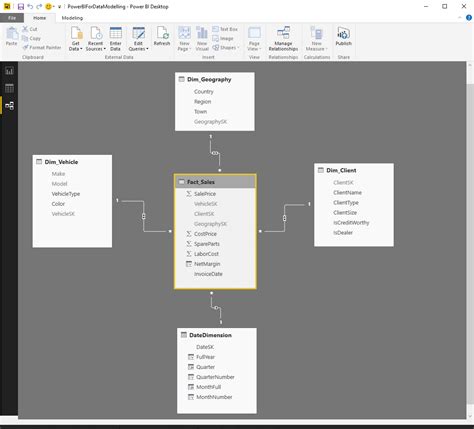Open the Page View dropdown
474x429 pixels.
click(x=254, y=39)
